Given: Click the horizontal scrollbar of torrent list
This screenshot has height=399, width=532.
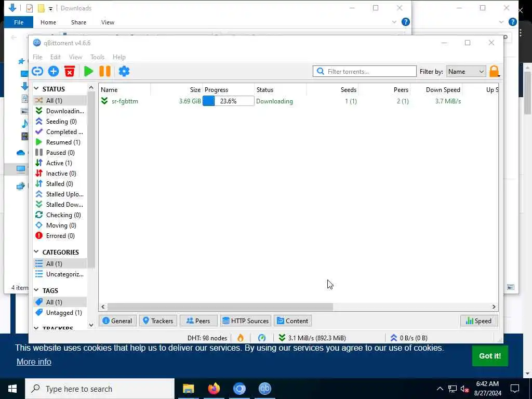Looking at the screenshot, I should (x=220, y=307).
